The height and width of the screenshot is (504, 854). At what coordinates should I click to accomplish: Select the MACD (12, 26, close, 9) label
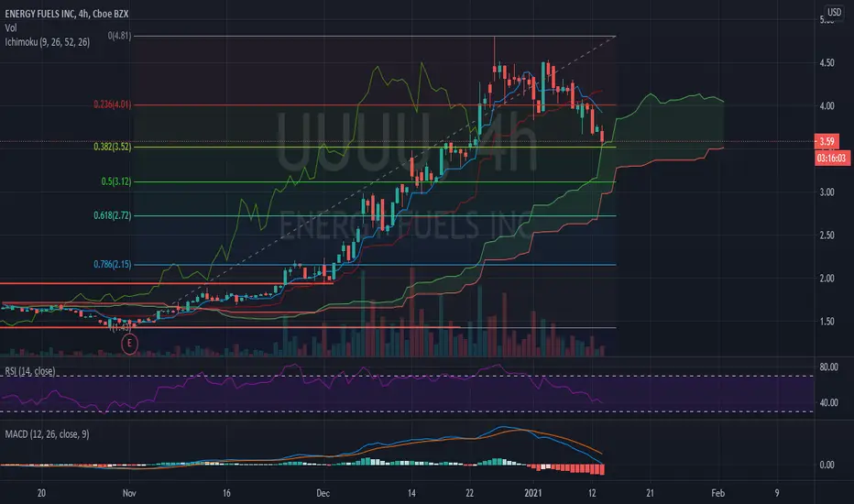pos(47,434)
